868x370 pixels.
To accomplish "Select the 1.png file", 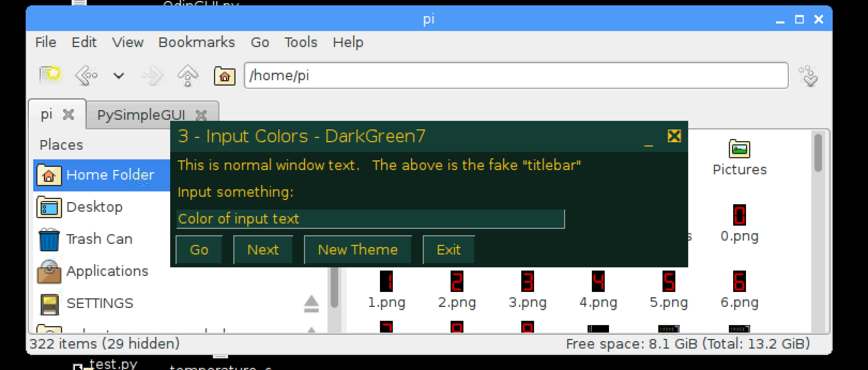I will (386, 290).
